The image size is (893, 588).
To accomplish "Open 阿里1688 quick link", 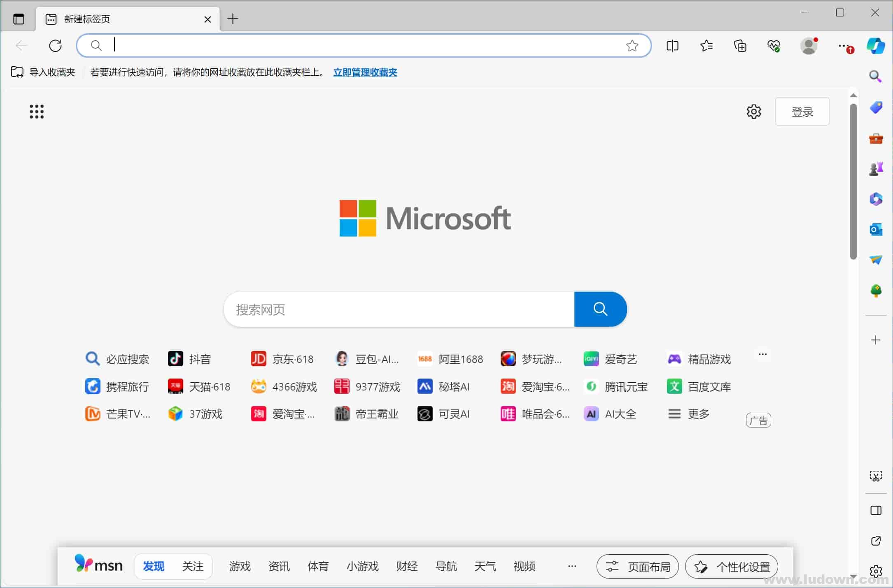I will (x=450, y=359).
